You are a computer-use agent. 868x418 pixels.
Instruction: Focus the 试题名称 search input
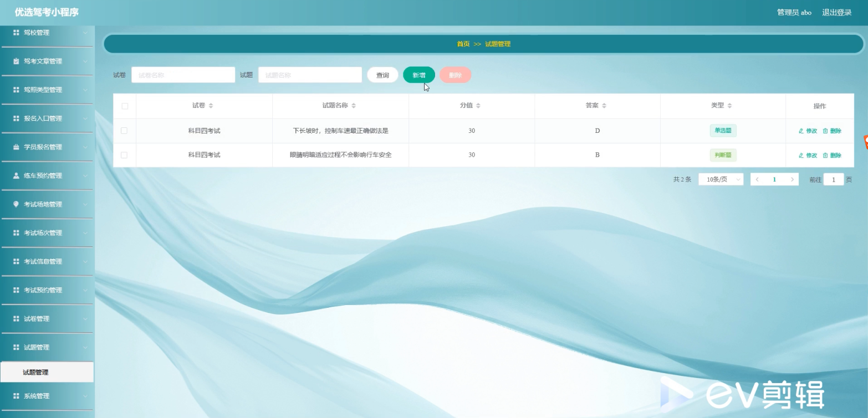pos(310,75)
